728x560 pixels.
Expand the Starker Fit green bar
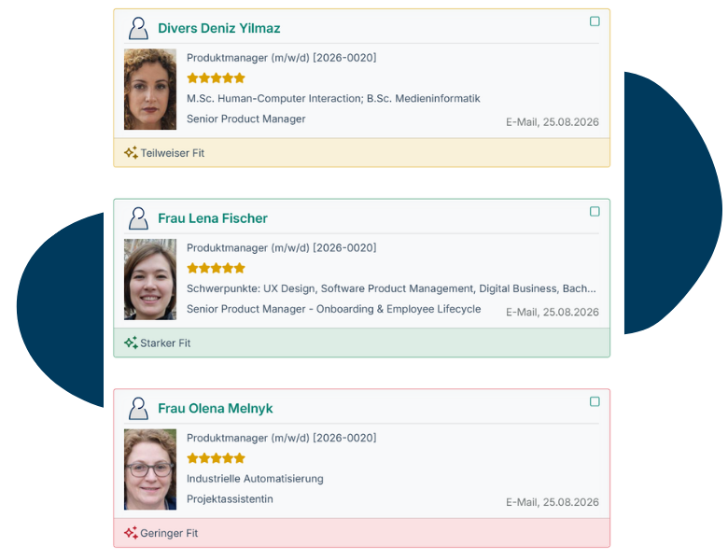click(x=362, y=343)
